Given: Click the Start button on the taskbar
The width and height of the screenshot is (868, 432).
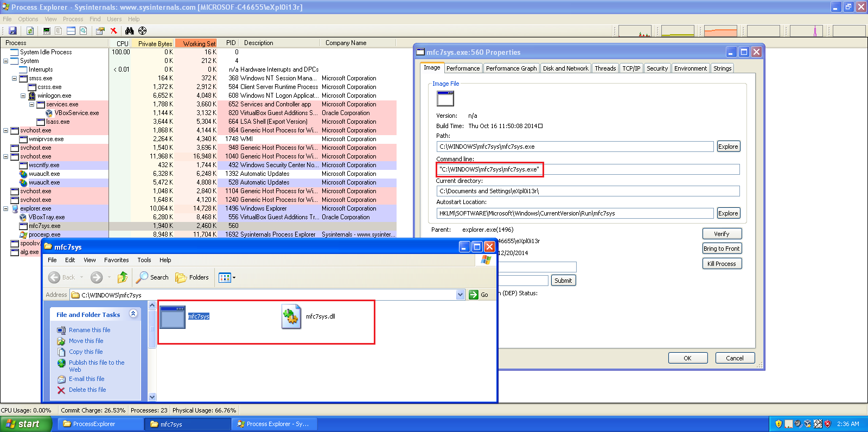Looking at the screenshot, I should pos(25,424).
